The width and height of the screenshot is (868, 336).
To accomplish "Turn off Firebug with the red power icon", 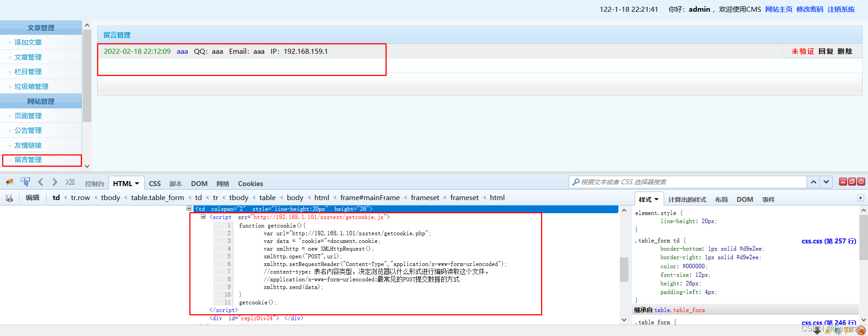I will (x=861, y=182).
